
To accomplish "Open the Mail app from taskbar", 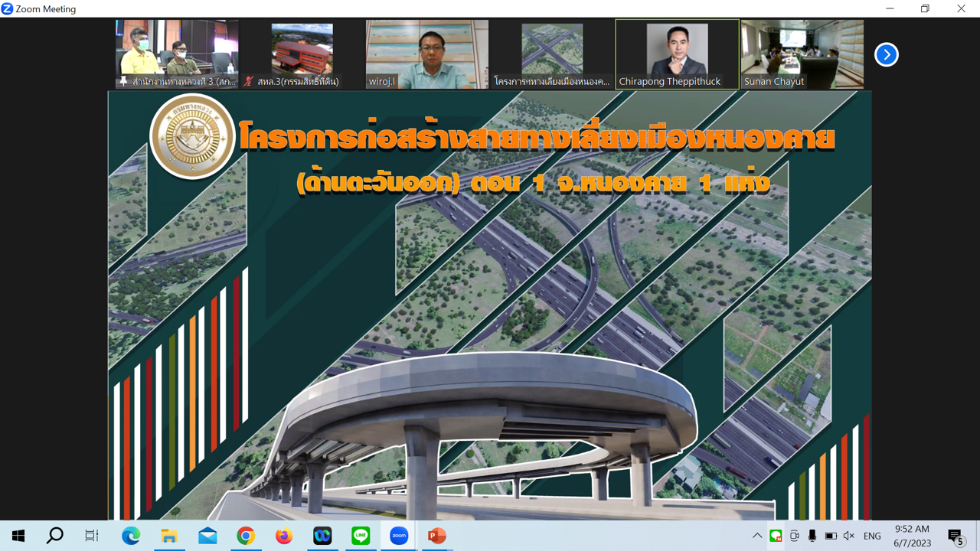I will pos(207,536).
